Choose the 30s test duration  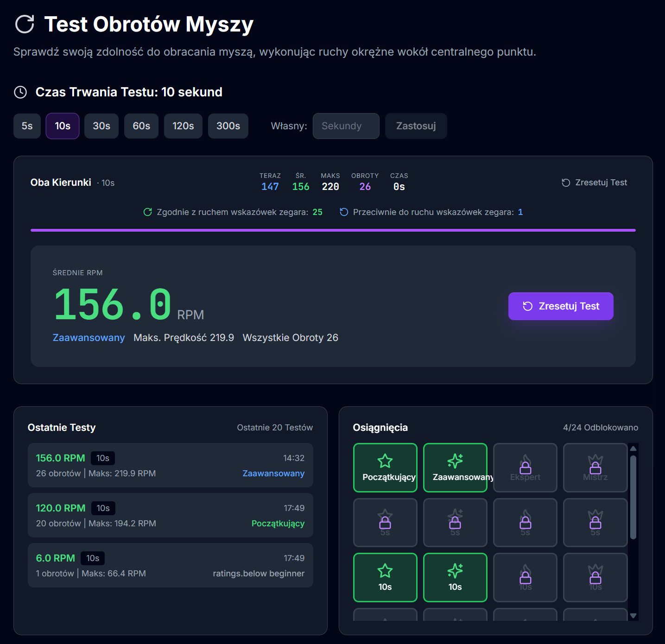pyautogui.click(x=101, y=126)
